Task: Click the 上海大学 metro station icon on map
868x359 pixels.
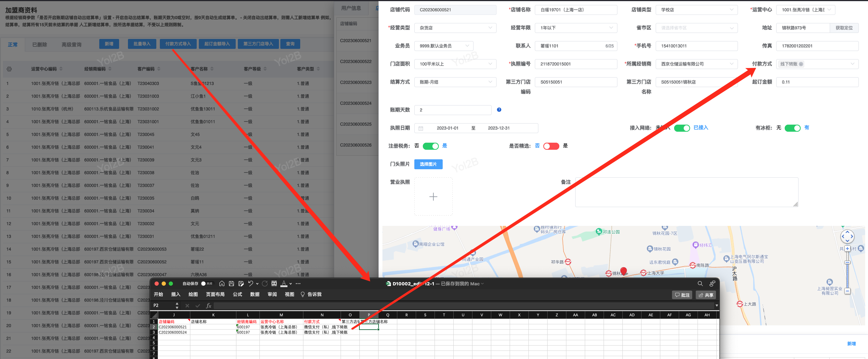Action: click(x=643, y=273)
